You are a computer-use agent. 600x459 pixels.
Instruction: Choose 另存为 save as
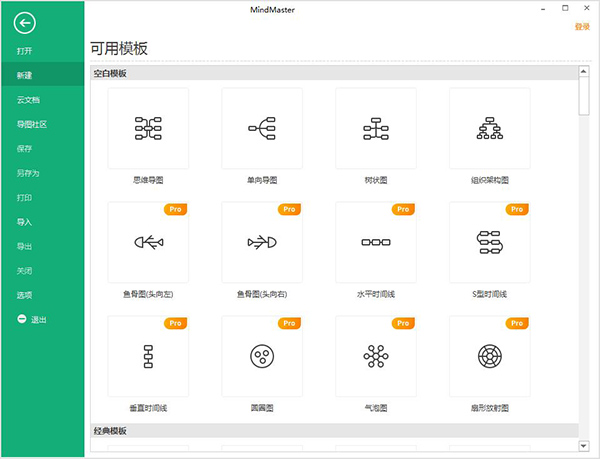tap(28, 173)
